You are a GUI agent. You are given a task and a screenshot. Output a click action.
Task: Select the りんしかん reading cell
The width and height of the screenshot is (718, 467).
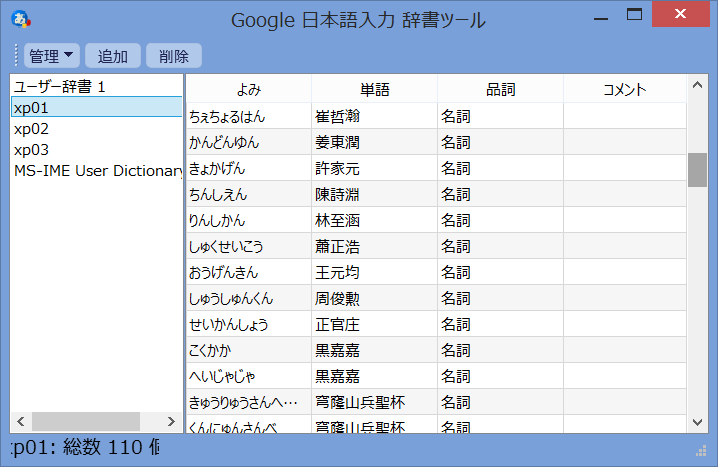tap(249, 221)
